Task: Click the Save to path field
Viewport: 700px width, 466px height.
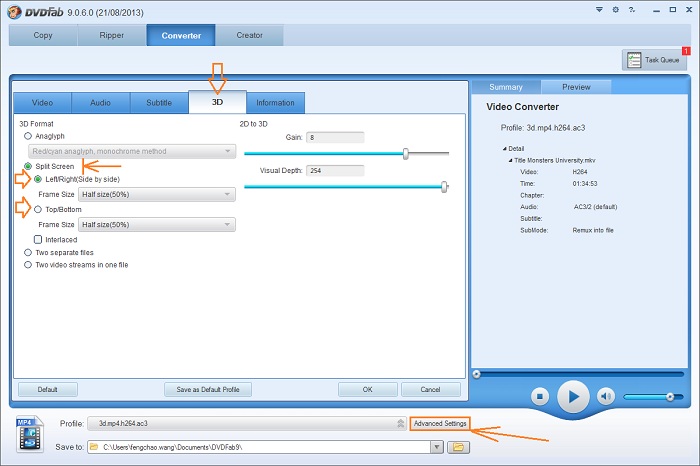Action: pos(259,447)
